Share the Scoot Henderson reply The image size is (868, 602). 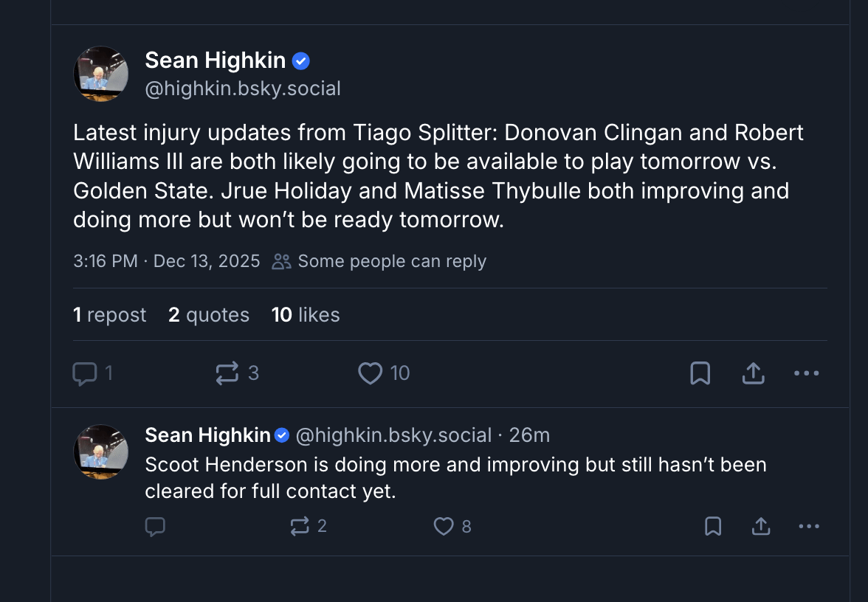(761, 526)
